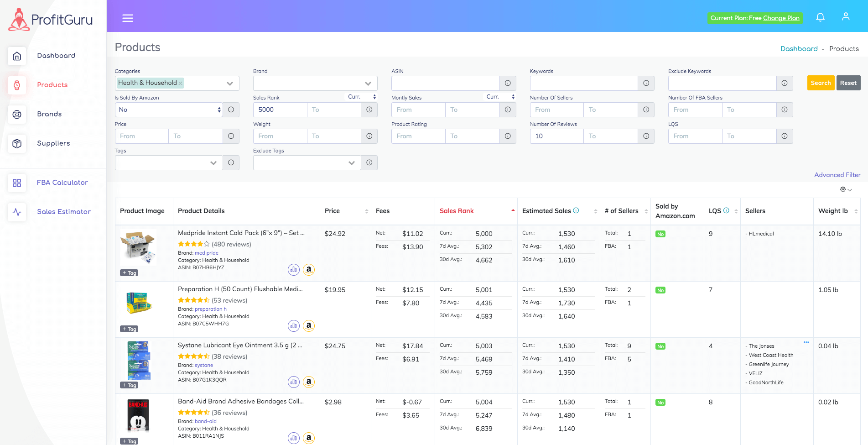The width and height of the screenshot is (868, 445).
Task: Open user profile icon
Action: 846,17
